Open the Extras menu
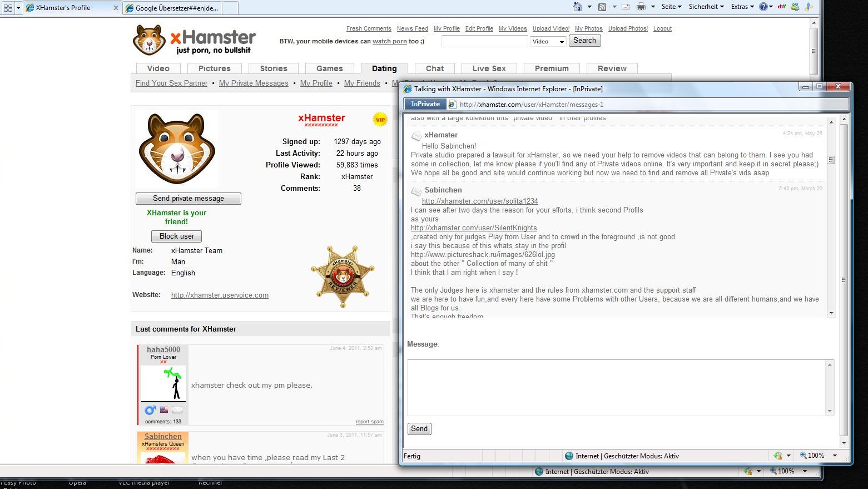 pos(742,7)
